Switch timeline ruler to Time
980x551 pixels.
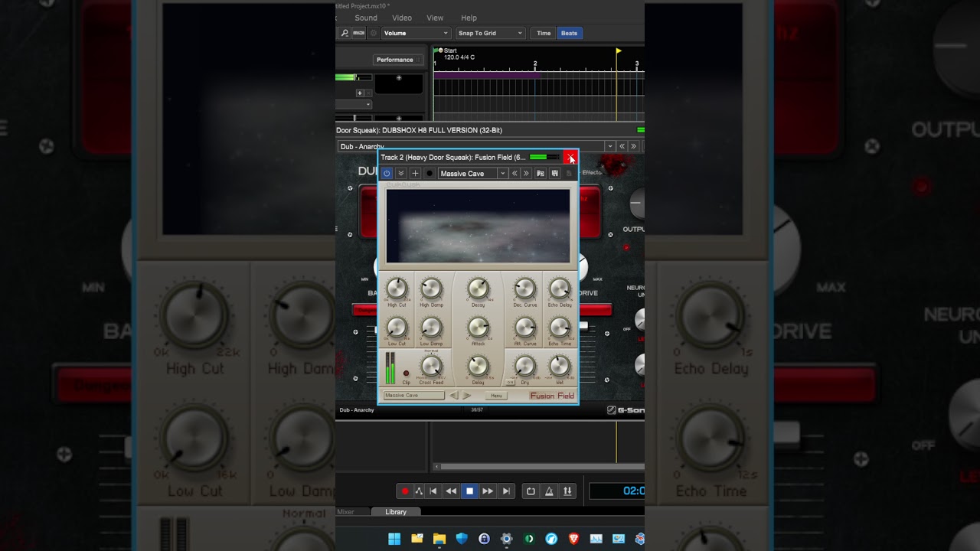tap(544, 33)
